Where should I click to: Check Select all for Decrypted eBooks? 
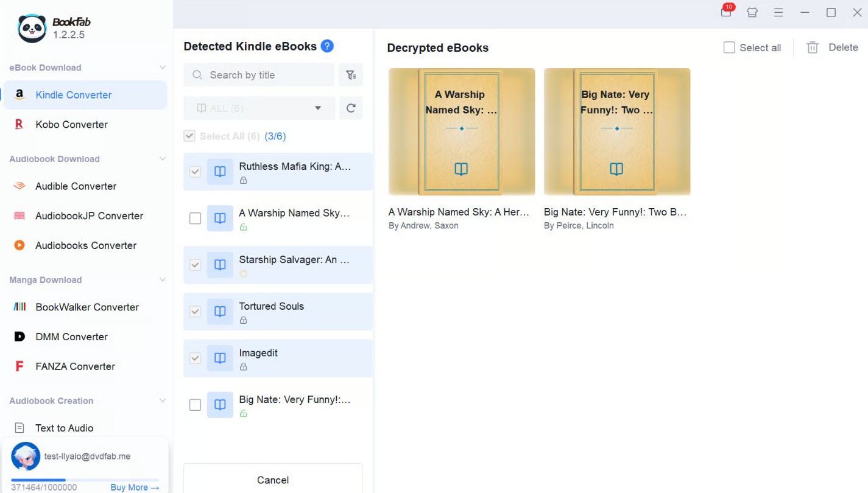pyautogui.click(x=729, y=47)
